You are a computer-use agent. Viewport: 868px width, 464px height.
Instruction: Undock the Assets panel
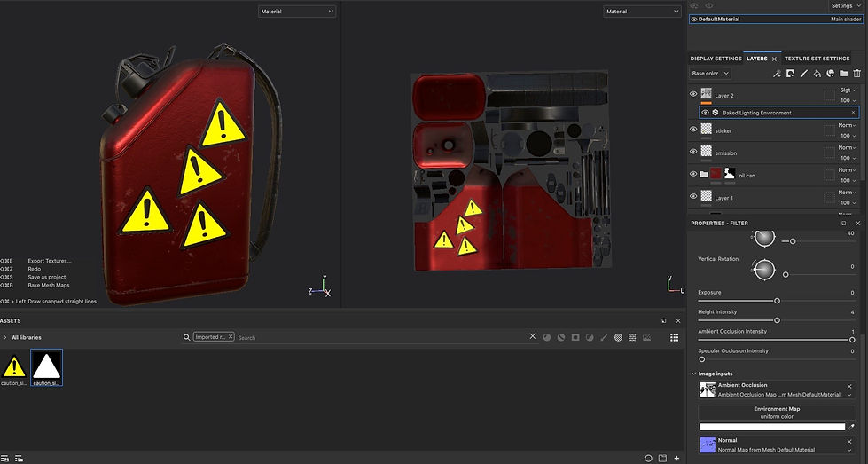tap(664, 320)
